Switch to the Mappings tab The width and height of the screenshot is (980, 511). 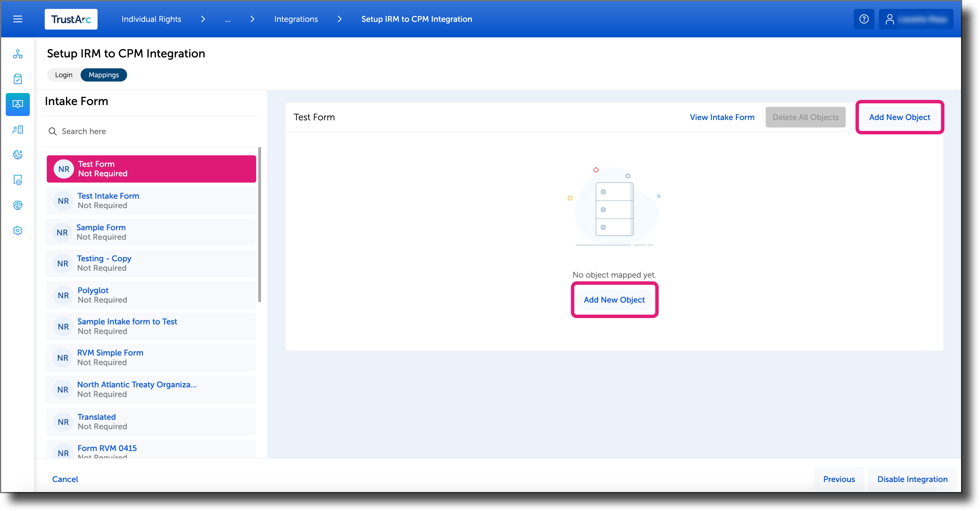[104, 75]
